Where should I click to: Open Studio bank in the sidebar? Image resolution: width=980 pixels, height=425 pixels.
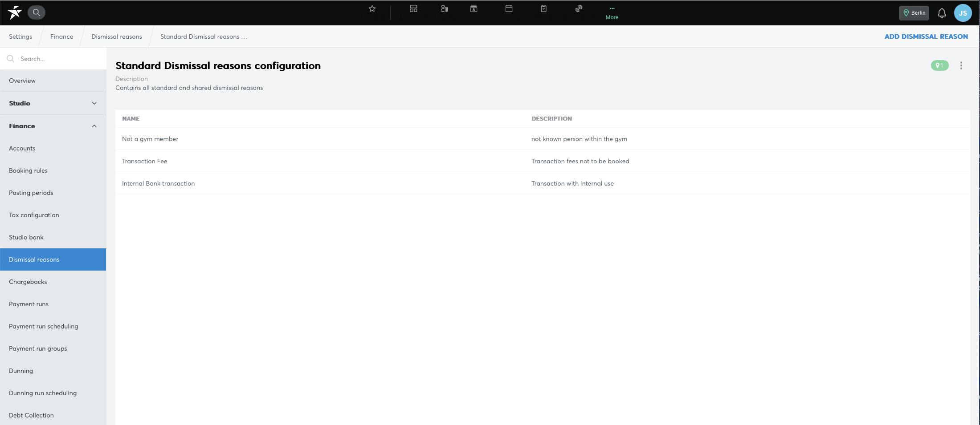53,237
